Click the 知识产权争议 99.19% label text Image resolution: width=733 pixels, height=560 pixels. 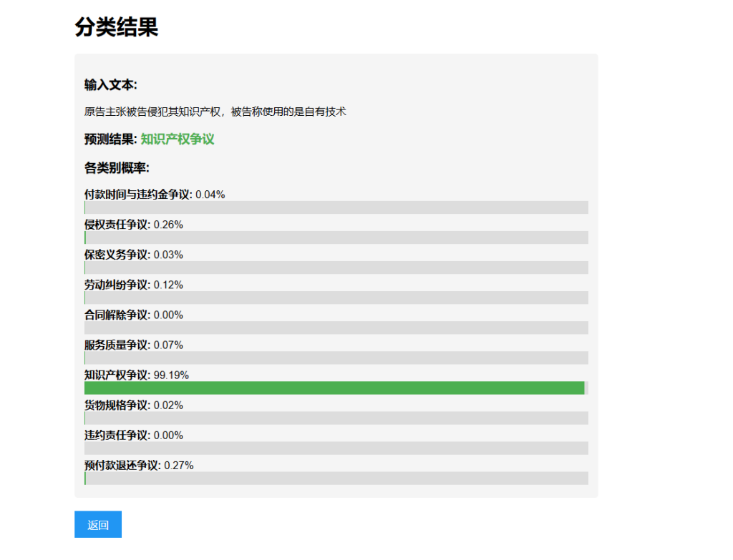136,375
